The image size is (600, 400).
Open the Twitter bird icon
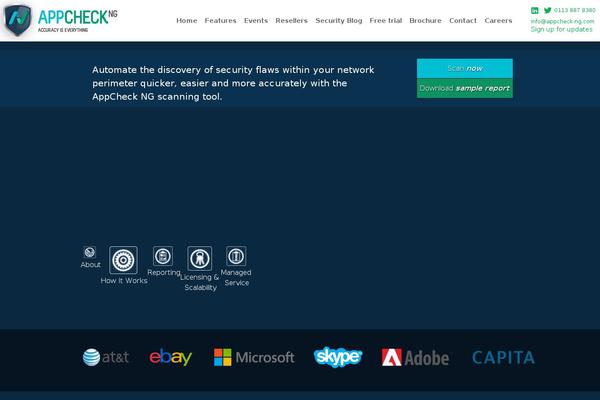pos(548,10)
